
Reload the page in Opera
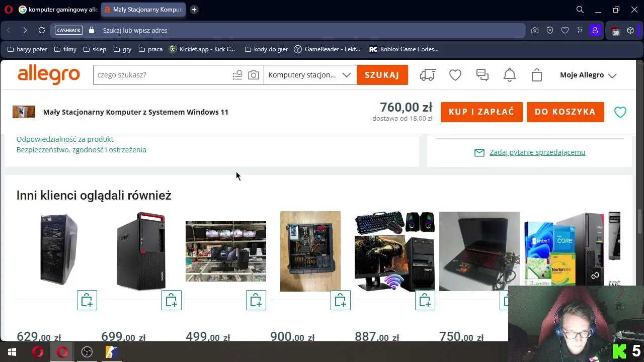[x=42, y=30]
